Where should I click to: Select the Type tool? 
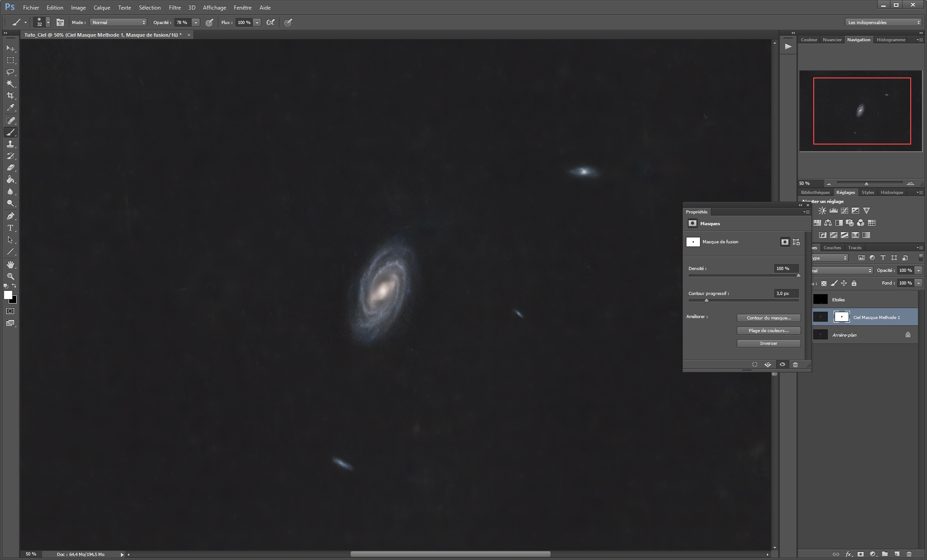pyautogui.click(x=10, y=228)
